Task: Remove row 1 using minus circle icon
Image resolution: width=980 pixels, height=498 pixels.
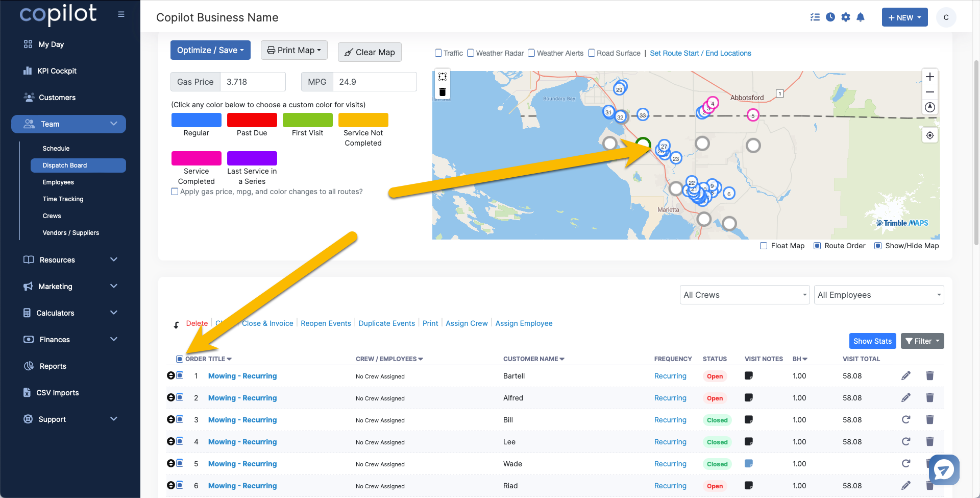Action: pos(171,375)
